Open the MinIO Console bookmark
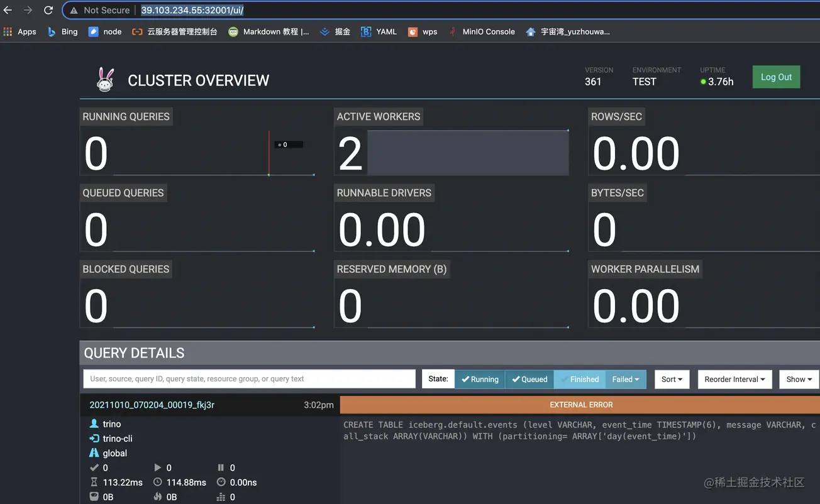Image resolution: width=820 pixels, height=504 pixels. coord(482,31)
